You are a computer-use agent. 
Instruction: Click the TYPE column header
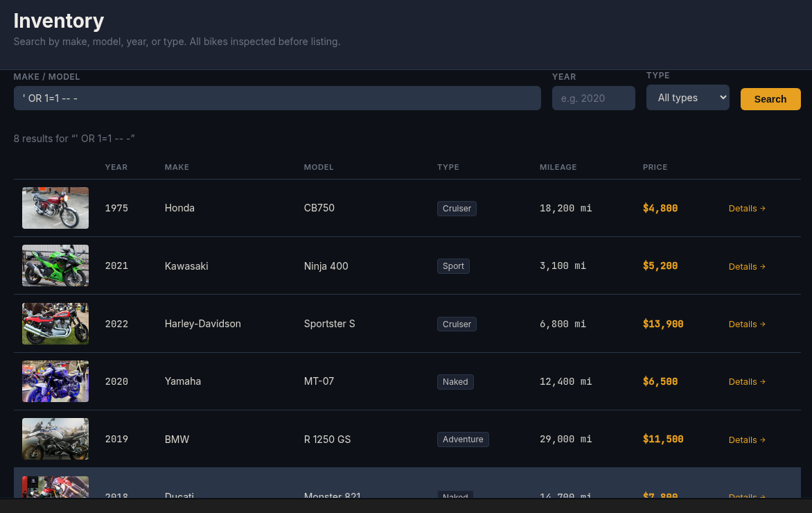(x=448, y=167)
